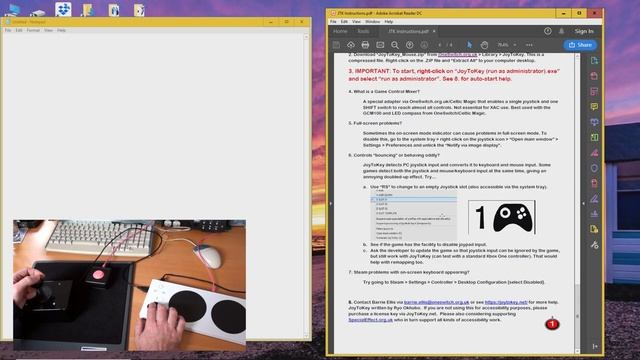
Task: Open the yellow Comment tool in right pane
Action: tap(594, 107)
